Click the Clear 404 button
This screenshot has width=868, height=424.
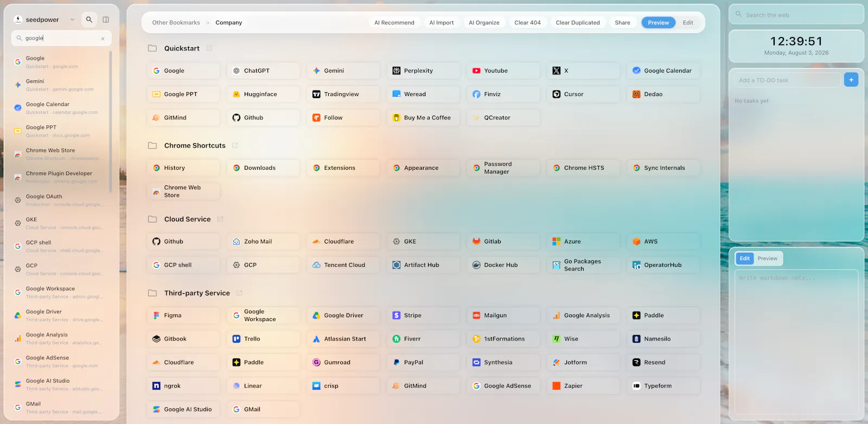click(x=528, y=23)
